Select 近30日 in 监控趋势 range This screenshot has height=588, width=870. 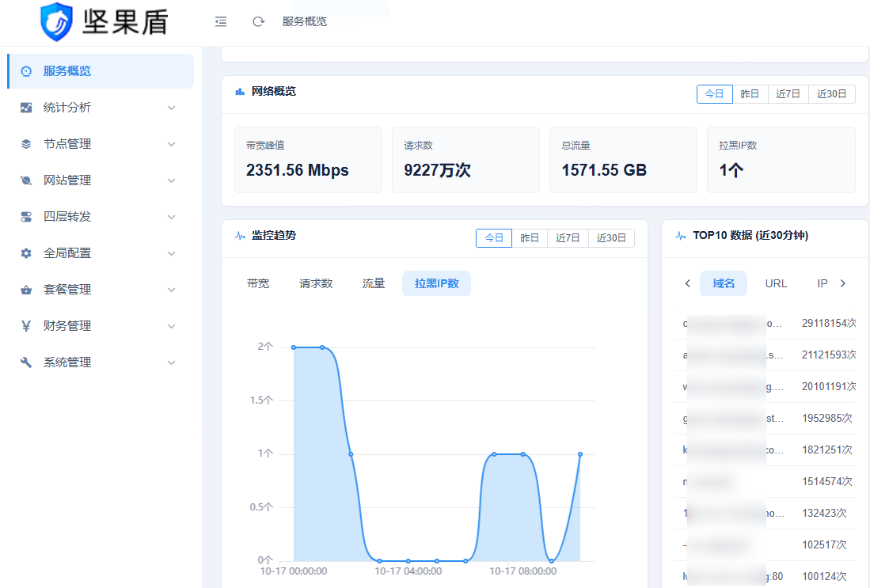pyautogui.click(x=611, y=238)
